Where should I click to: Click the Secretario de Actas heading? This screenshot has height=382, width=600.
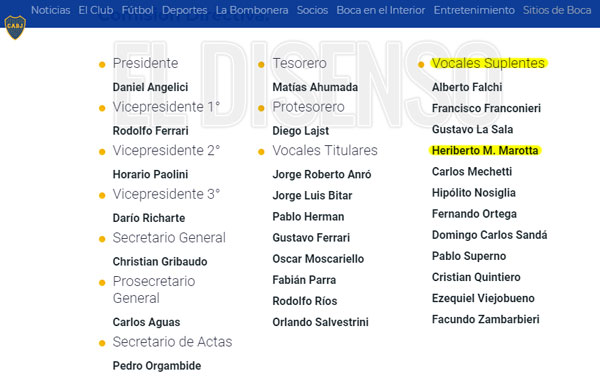click(x=172, y=342)
